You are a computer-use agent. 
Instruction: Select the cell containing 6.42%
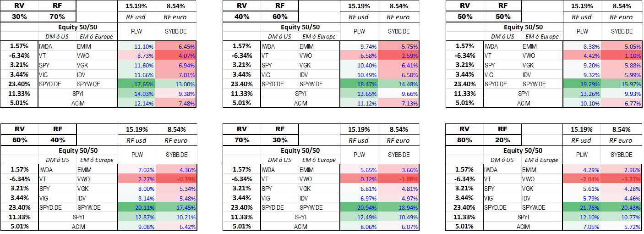click(176, 226)
